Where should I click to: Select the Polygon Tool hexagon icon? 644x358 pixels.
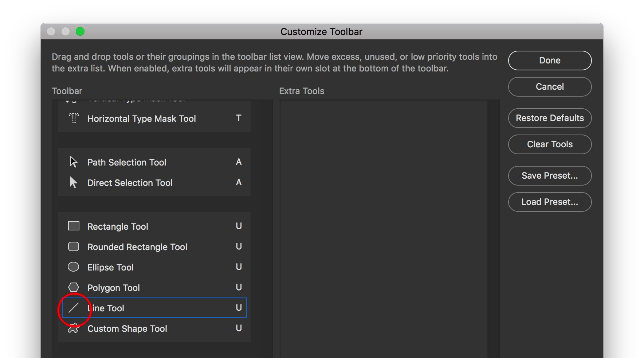(x=74, y=287)
